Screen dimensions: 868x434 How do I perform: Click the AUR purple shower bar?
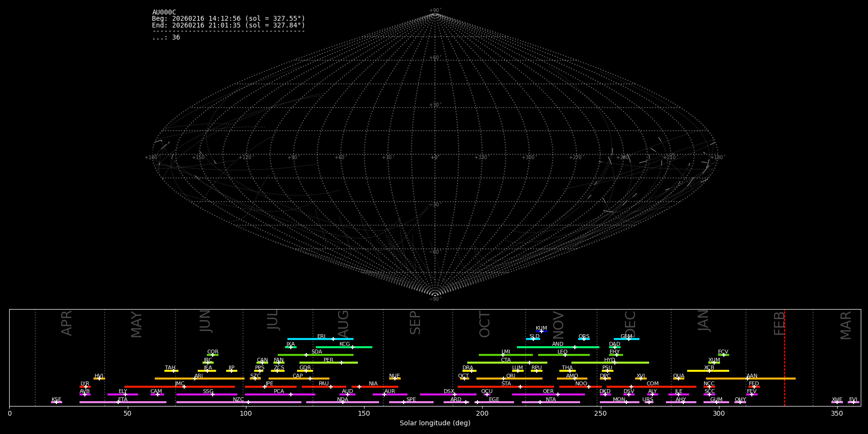pyautogui.click(x=390, y=394)
